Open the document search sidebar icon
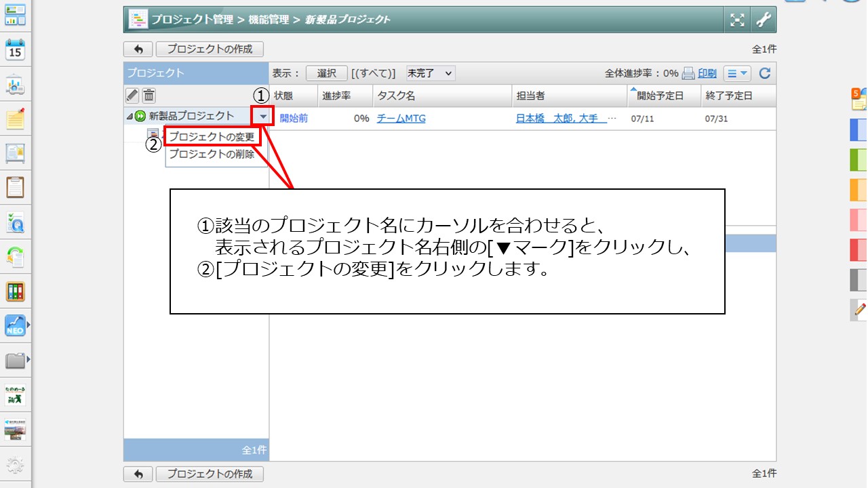 tap(15, 222)
